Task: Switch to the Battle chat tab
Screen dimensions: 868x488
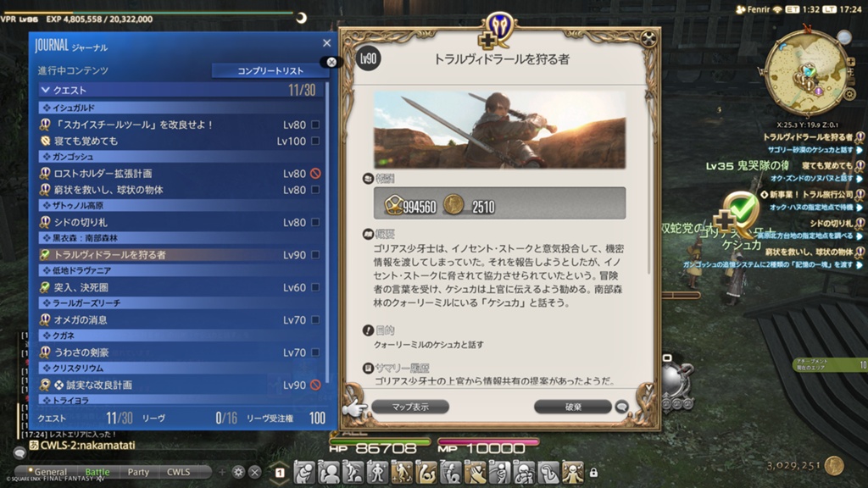Action: pyautogui.click(x=97, y=472)
